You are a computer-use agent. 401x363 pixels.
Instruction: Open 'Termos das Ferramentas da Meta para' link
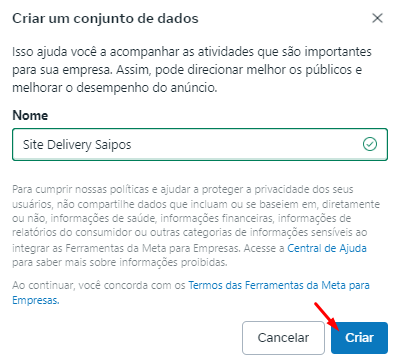pyautogui.click(x=279, y=285)
